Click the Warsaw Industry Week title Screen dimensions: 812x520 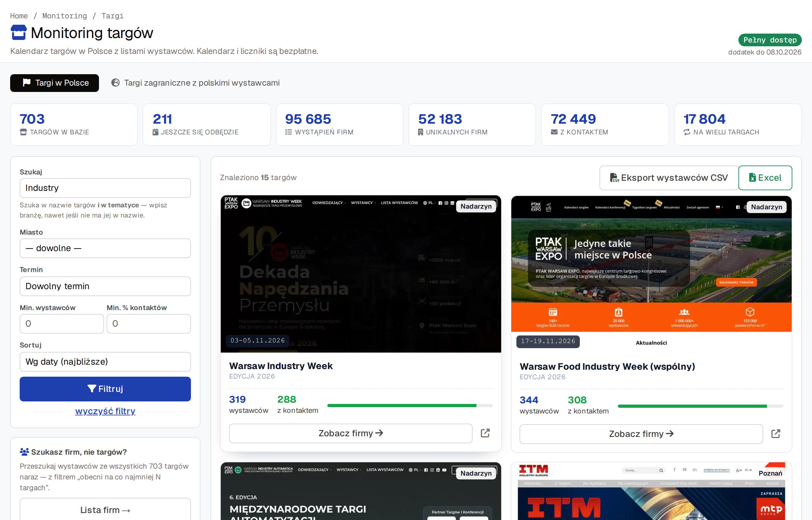point(281,366)
